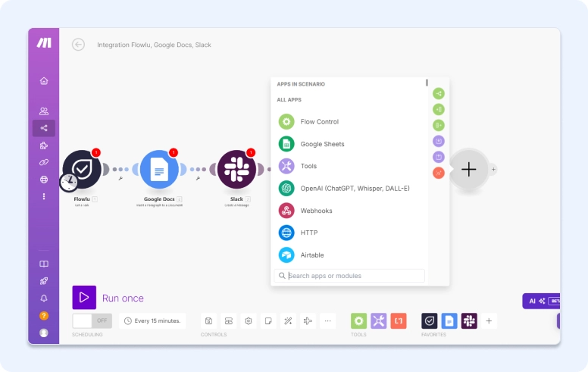Focus the Search apps or modules field
The image size is (588, 372).
(x=349, y=276)
